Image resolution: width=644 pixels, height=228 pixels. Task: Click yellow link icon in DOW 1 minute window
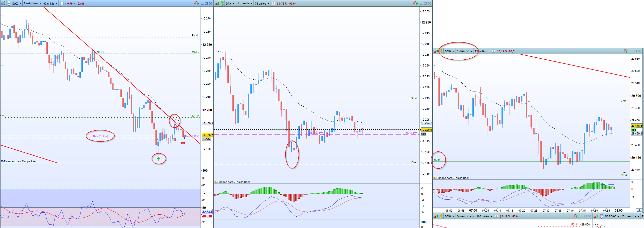click(x=441, y=51)
